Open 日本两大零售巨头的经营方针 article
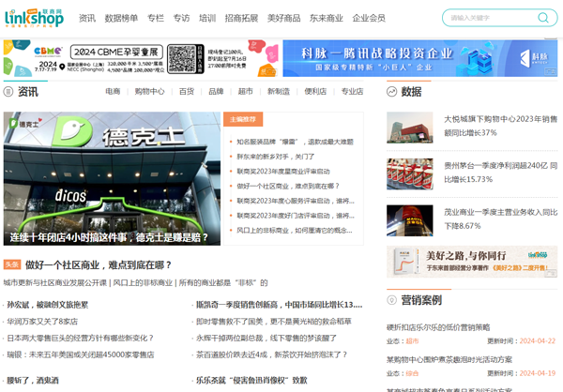This screenshot has height=392, width=563. [x=81, y=339]
